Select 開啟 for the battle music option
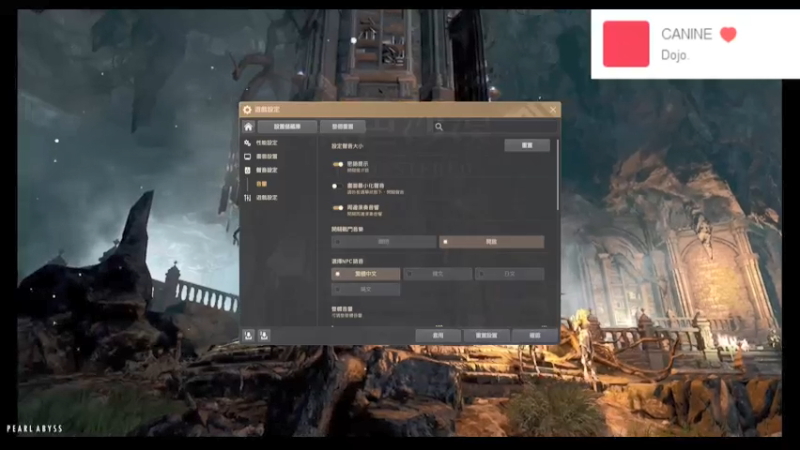 pyautogui.click(x=491, y=242)
